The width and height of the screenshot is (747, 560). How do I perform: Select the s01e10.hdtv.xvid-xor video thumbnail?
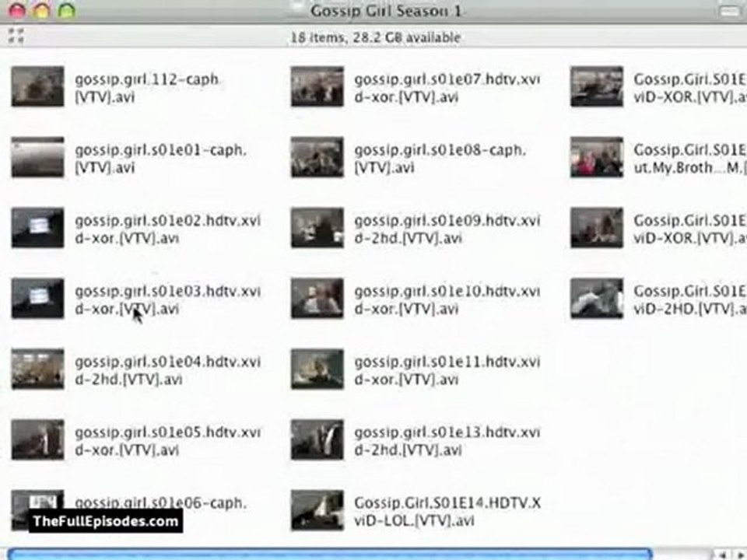(317, 298)
